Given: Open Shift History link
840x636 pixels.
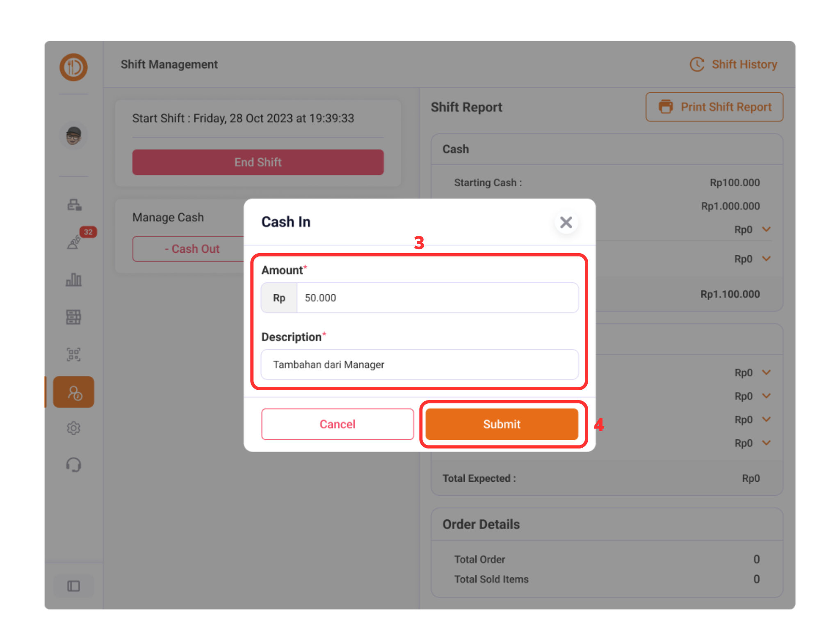Looking at the screenshot, I should pyautogui.click(x=734, y=64).
